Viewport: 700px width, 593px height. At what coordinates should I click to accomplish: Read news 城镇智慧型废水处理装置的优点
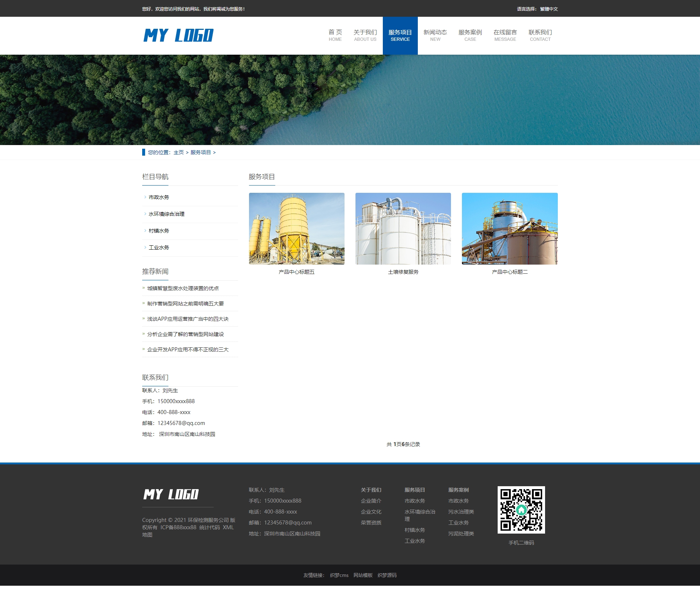[x=183, y=288]
